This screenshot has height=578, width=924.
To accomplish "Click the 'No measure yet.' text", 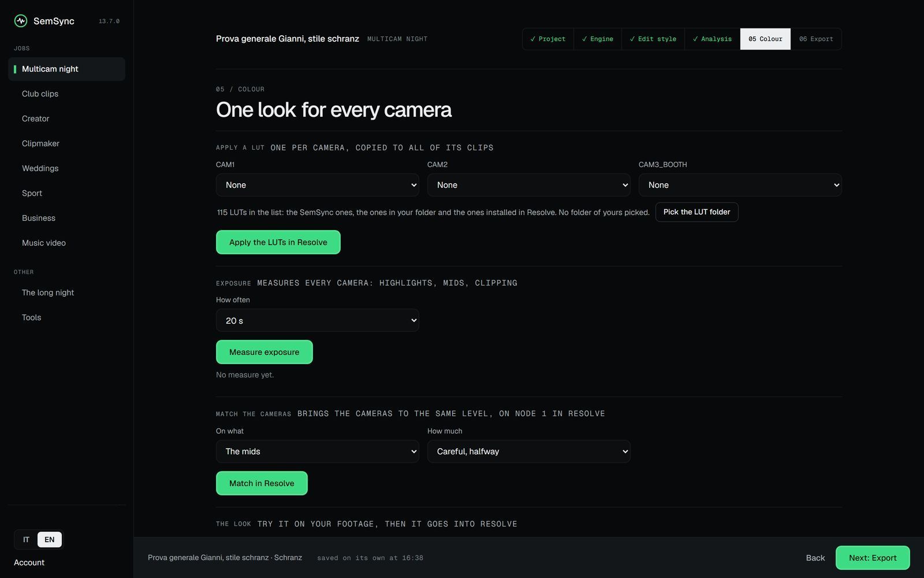I will tap(245, 375).
